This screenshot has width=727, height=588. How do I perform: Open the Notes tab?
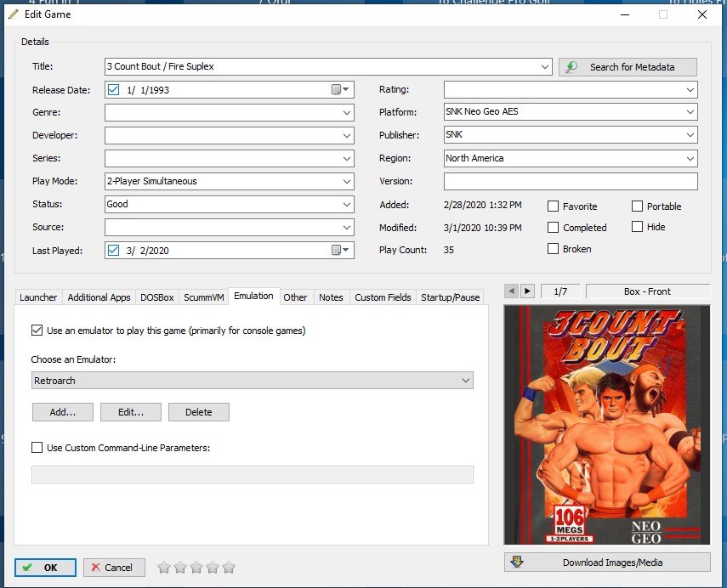tap(331, 297)
